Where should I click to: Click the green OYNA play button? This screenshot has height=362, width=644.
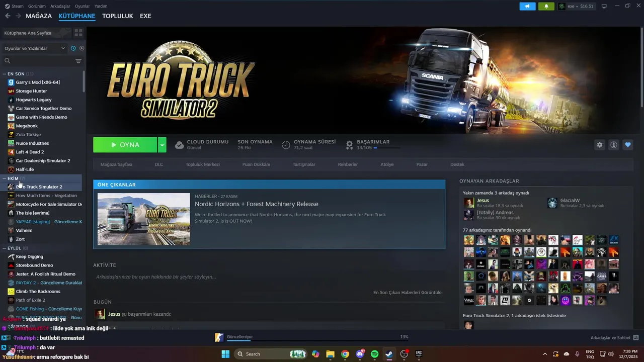[125, 145]
